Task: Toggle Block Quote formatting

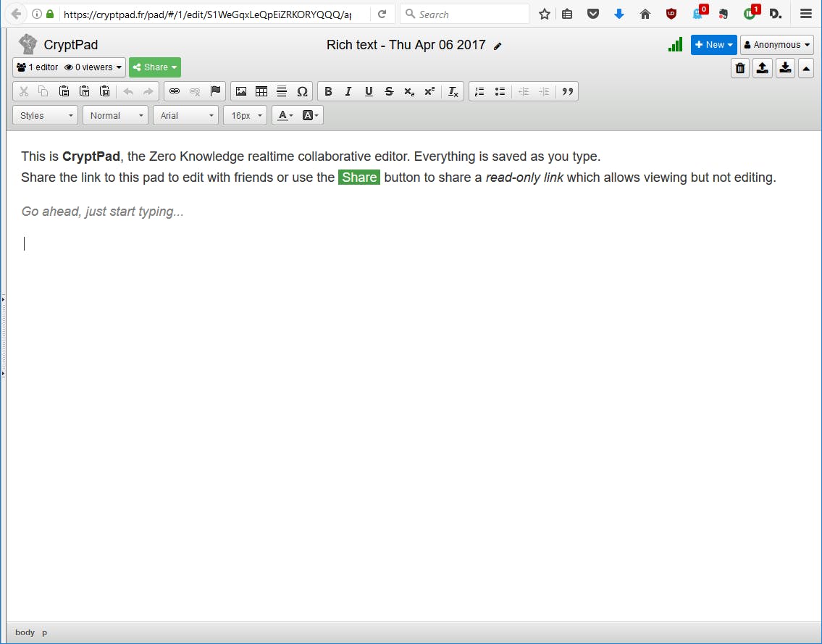Action: point(568,91)
